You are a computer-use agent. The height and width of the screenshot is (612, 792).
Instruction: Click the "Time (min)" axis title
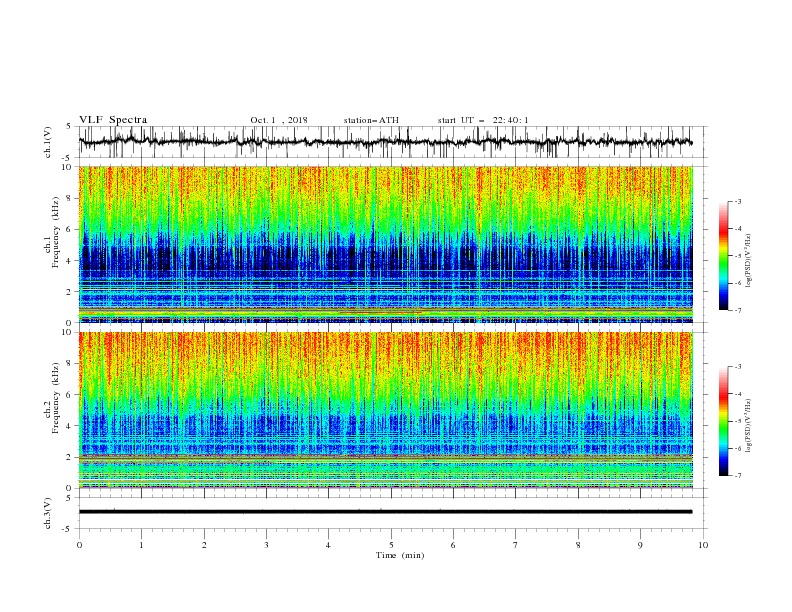[400, 555]
